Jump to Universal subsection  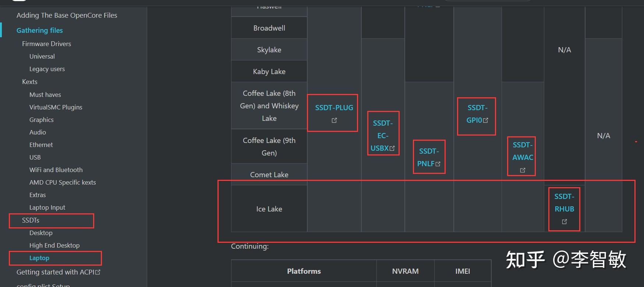(x=42, y=56)
